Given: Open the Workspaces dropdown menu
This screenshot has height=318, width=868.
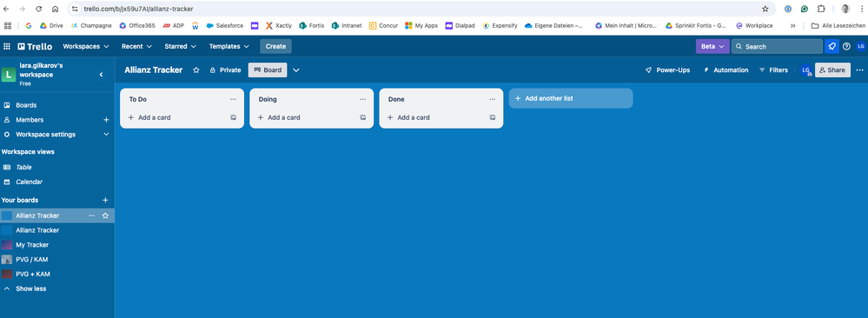Looking at the screenshot, I should tap(86, 47).
